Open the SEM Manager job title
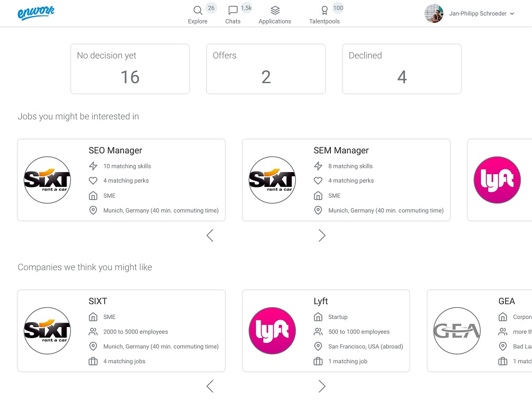The width and height of the screenshot is (532, 401). [341, 150]
